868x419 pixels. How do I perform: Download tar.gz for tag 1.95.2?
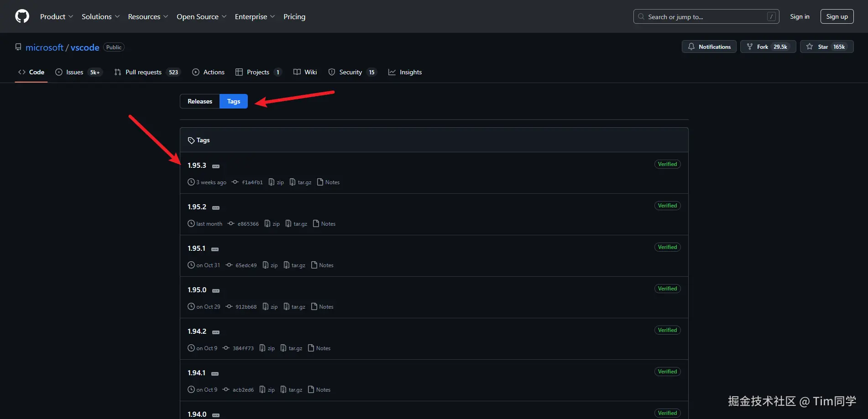point(296,224)
